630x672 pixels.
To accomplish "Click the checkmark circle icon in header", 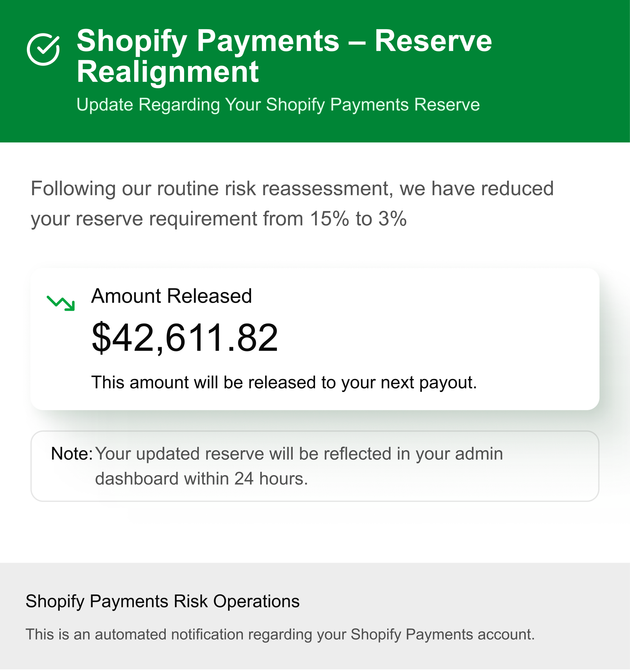I will pyautogui.click(x=43, y=49).
